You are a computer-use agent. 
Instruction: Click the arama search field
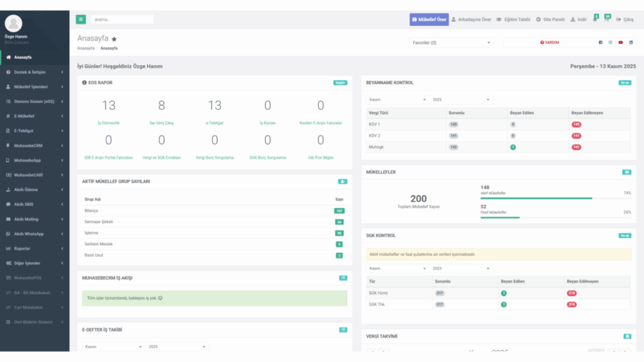[122, 19]
